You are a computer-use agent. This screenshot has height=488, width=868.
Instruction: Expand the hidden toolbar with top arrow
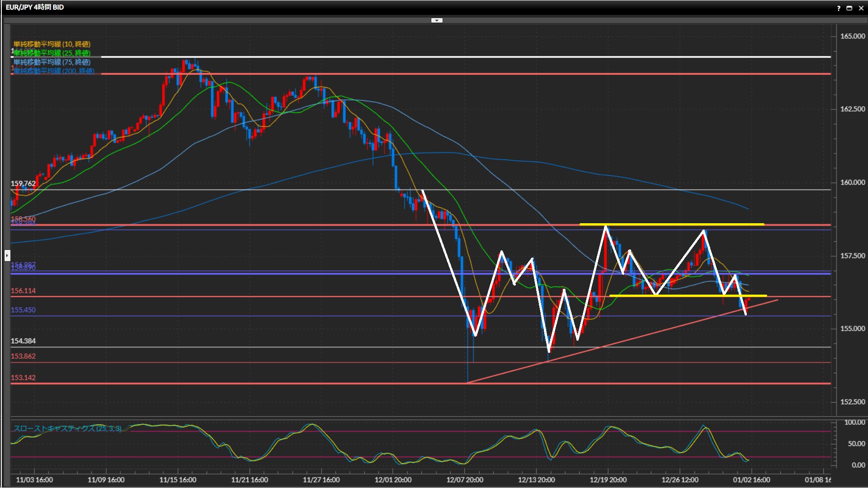tap(437, 20)
